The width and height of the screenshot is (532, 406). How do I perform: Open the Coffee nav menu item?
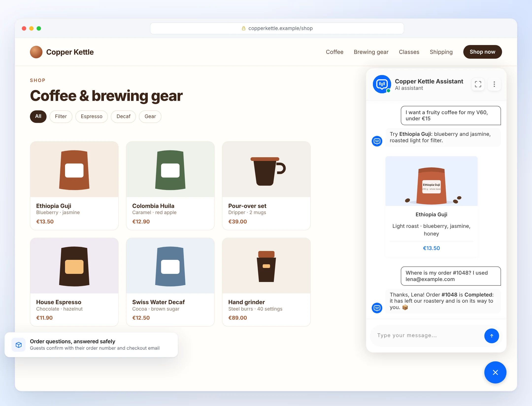(x=334, y=52)
